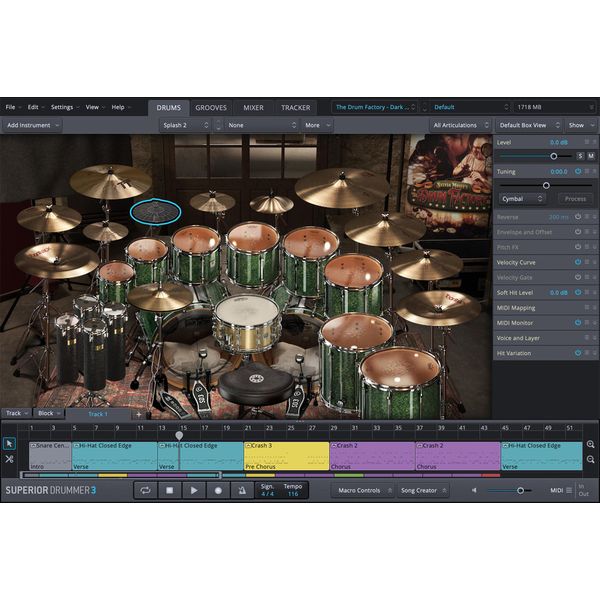
Task: Stop playback in the transport bar
Action: coord(170,490)
